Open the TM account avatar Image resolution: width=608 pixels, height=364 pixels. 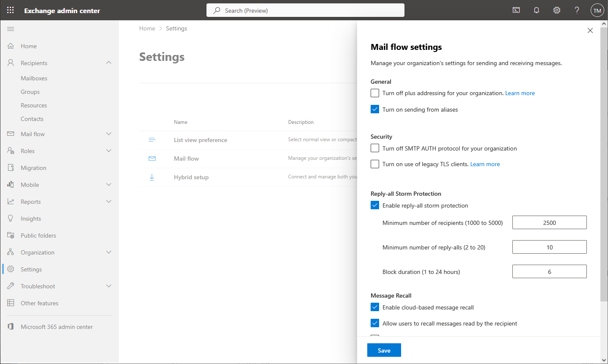pos(597,11)
